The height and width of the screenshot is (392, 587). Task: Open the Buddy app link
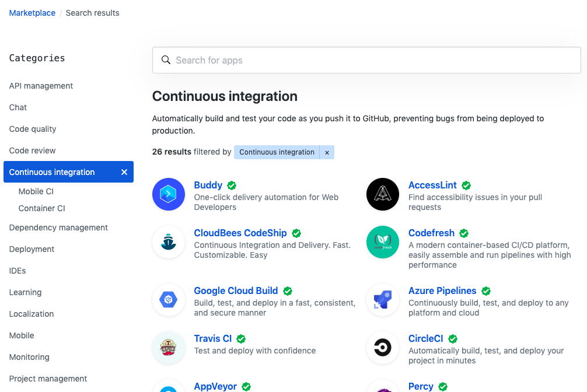point(208,185)
